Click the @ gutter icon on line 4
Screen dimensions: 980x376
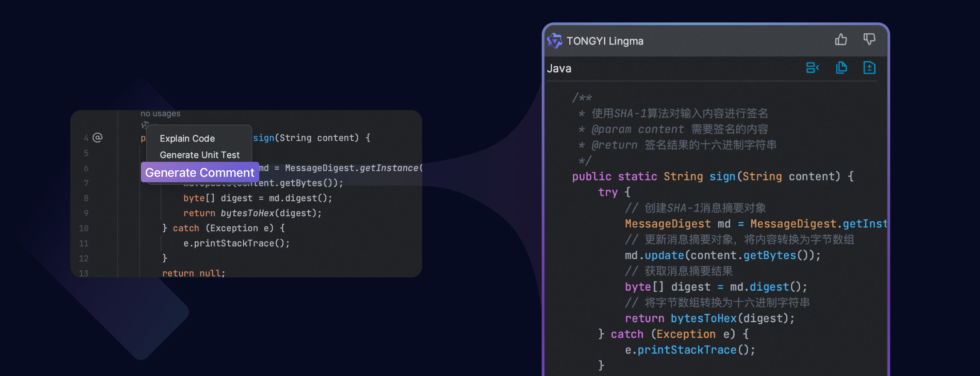[97, 138]
